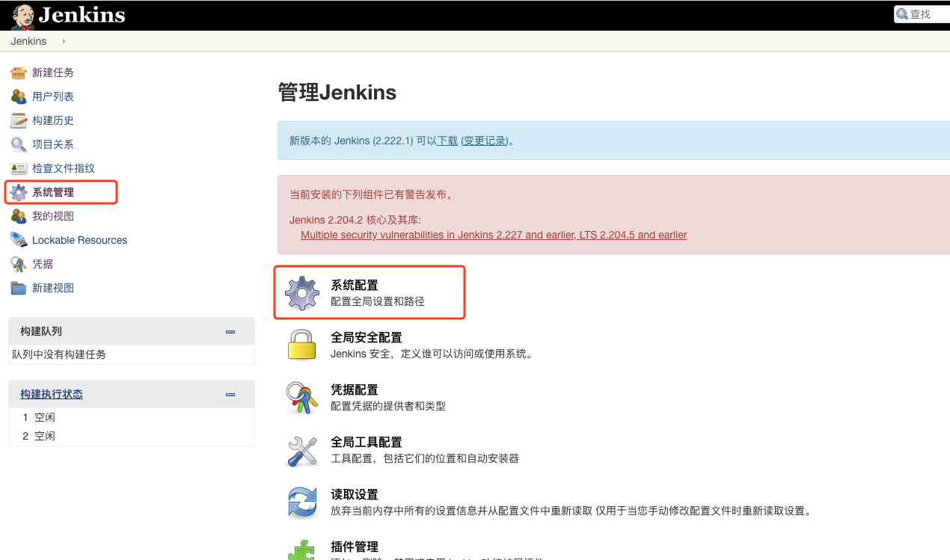Screen dimensions: 950x560
Task: Open 全局工具配置 management item
Action: pos(367,442)
